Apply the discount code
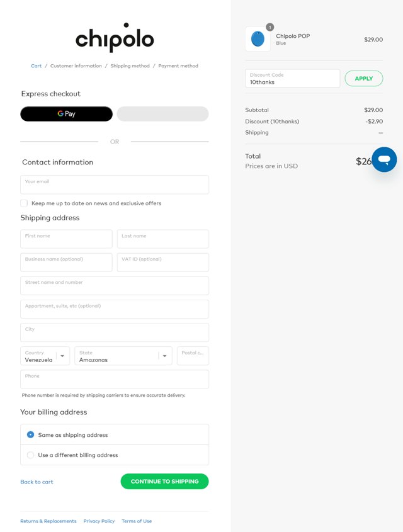The width and height of the screenshot is (403, 532). point(364,78)
